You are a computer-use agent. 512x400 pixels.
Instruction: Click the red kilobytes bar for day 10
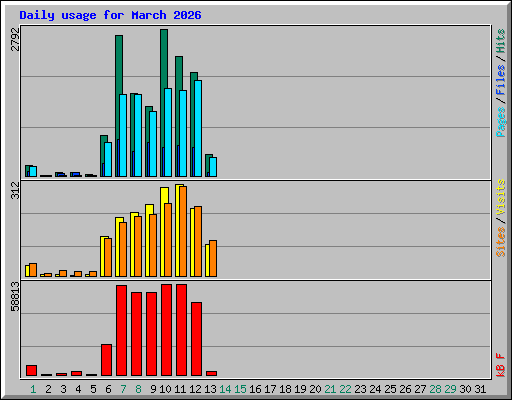point(166,330)
